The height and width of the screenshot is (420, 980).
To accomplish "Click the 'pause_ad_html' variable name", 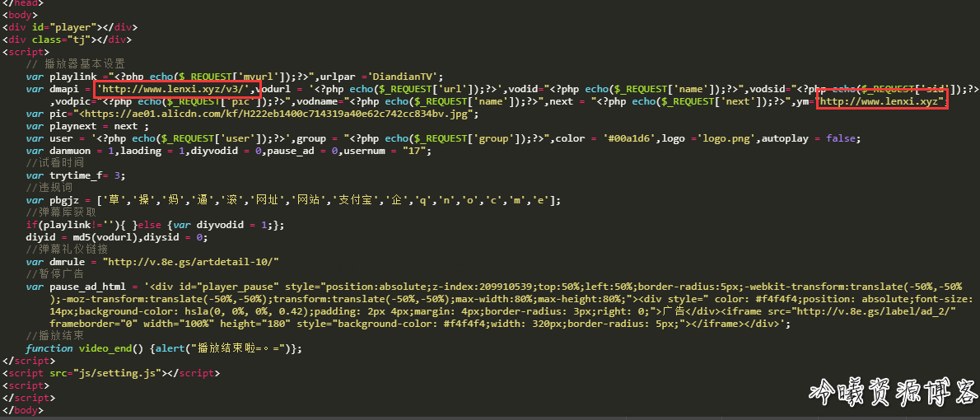I will pos(88,287).
